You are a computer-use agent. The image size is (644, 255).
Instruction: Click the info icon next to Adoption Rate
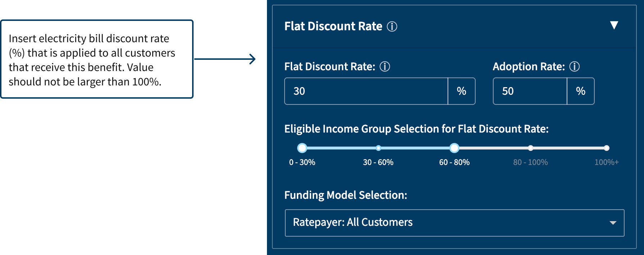575,66
